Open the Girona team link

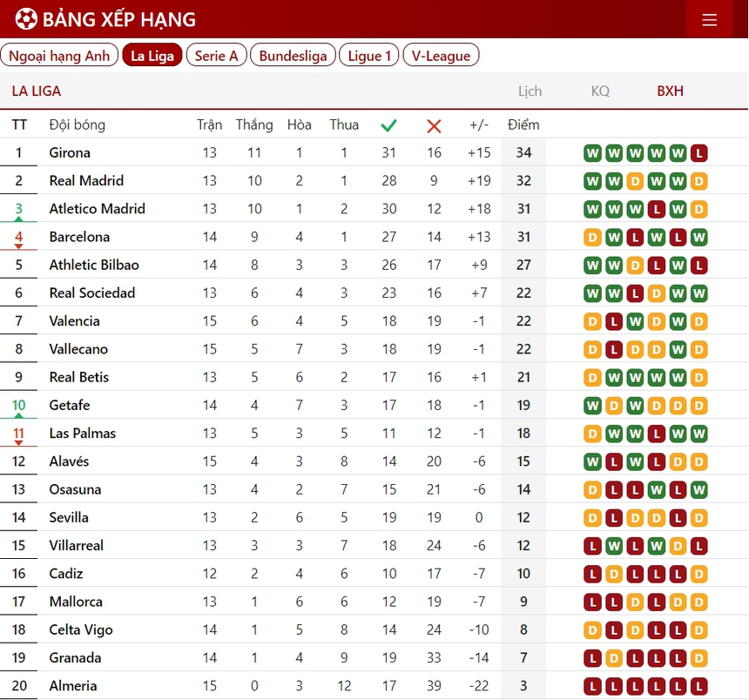[70, 153]
